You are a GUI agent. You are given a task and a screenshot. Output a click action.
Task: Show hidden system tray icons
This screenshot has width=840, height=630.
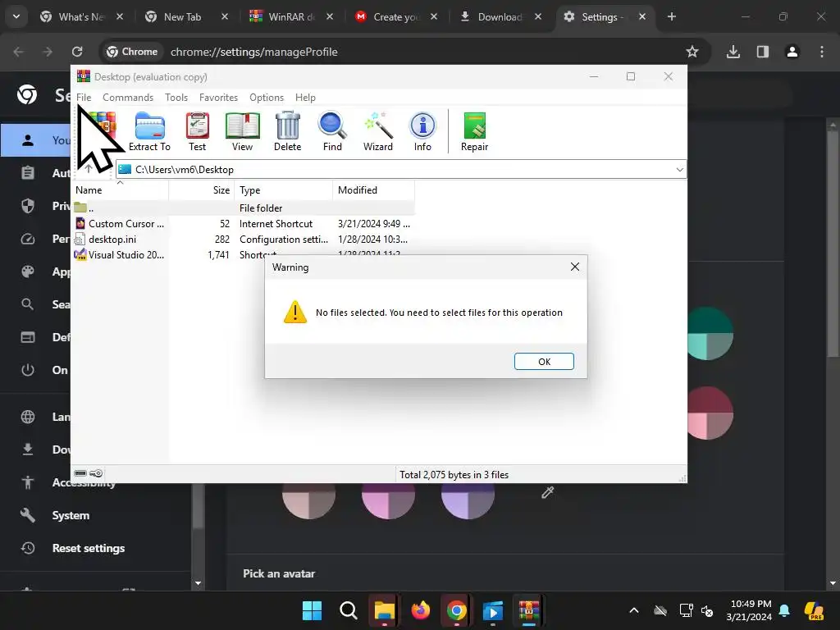[634, 610]
